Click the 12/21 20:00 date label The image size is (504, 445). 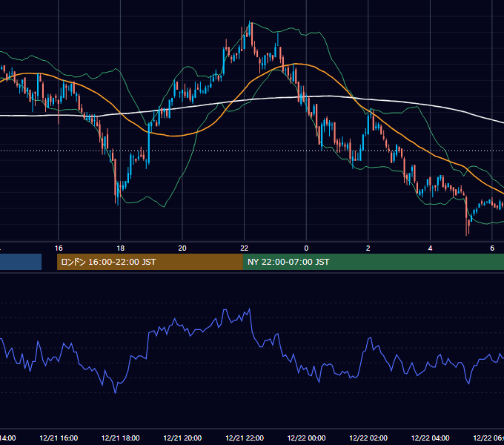(182, 438)
